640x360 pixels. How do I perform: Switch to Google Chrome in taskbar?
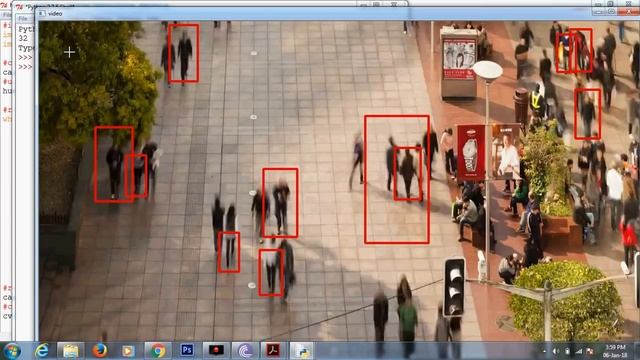click(158, 351)
